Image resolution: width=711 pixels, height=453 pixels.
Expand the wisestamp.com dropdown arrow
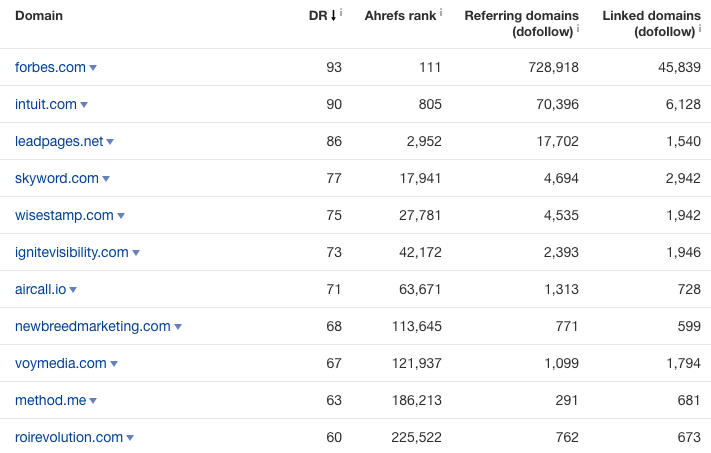coord(121,216)
